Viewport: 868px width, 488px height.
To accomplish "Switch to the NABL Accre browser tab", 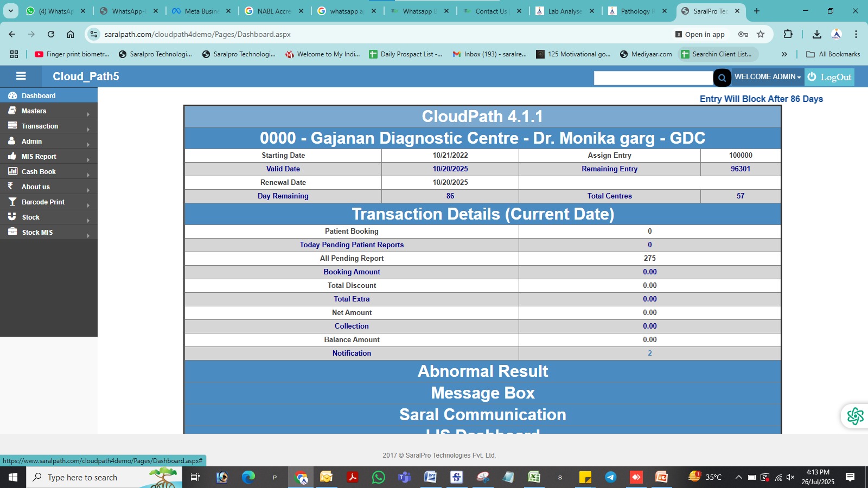I will [x=274, y=11].
